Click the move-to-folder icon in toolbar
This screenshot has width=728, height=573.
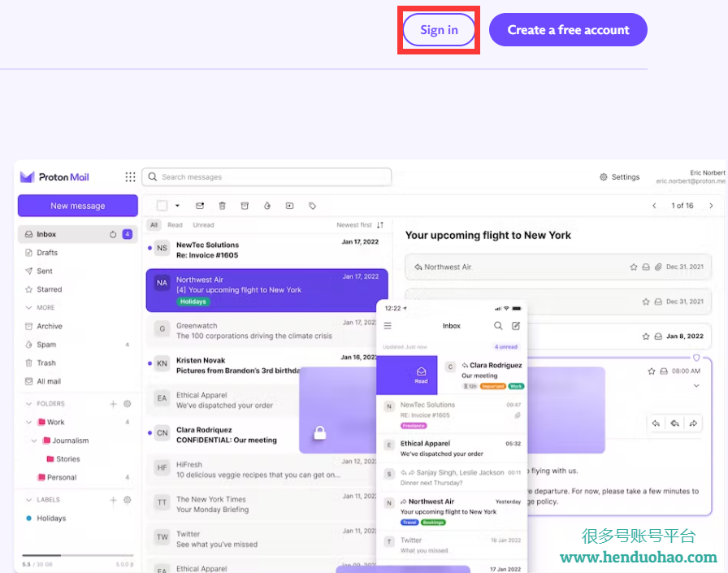(x=290, y=206)
